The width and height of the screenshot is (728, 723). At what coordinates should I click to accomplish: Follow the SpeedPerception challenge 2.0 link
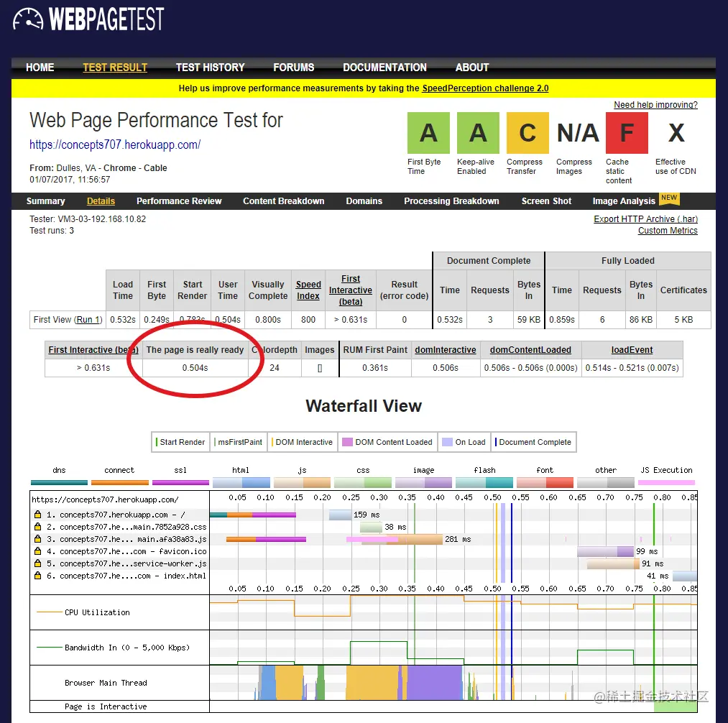(x=485, y=88)
